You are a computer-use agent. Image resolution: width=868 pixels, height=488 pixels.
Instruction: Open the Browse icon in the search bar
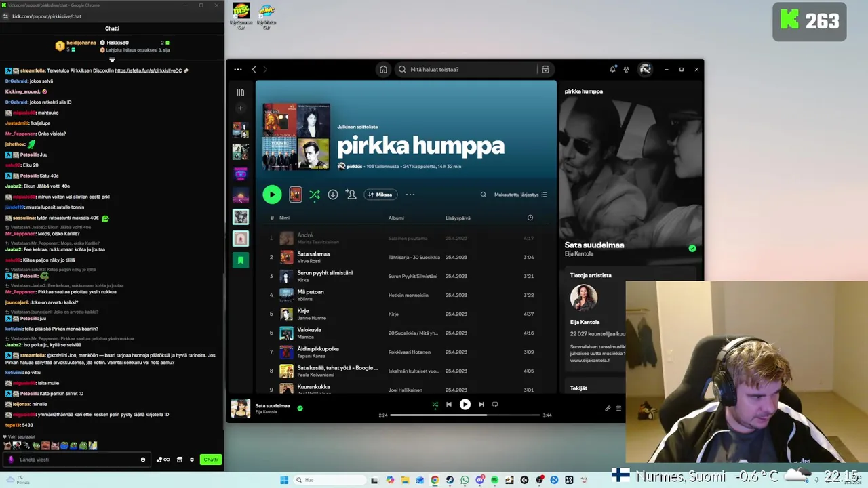(x=545, y=69)
